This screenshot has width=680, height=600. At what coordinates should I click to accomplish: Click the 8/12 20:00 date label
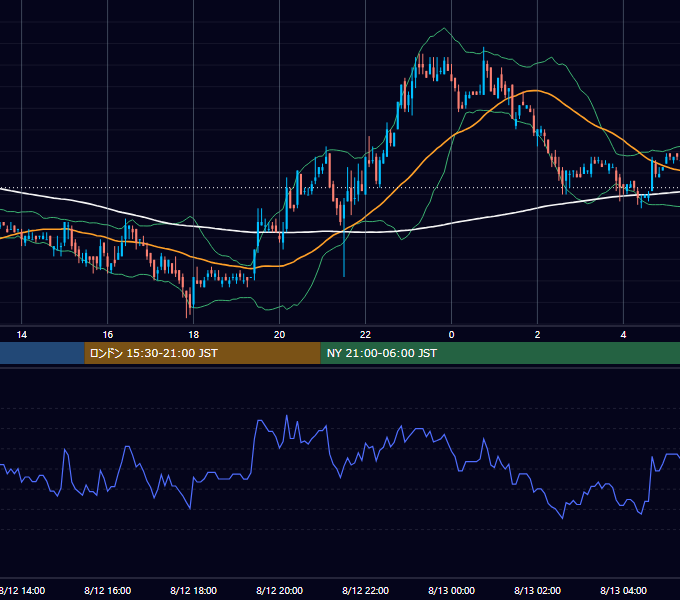click(x=279, y=590)
